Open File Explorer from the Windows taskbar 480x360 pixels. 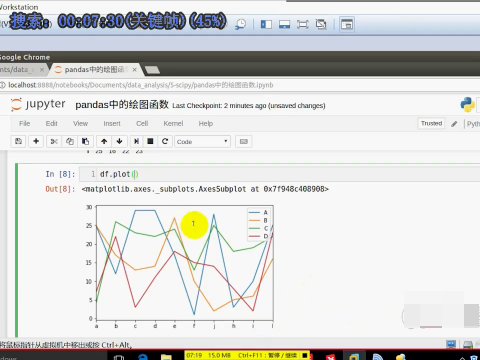166,357
